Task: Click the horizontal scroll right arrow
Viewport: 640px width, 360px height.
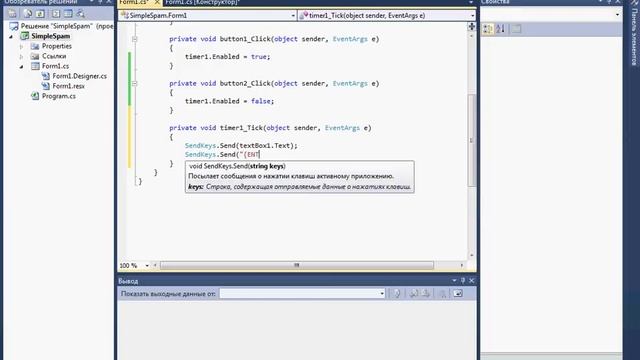Action: [462, 265]
